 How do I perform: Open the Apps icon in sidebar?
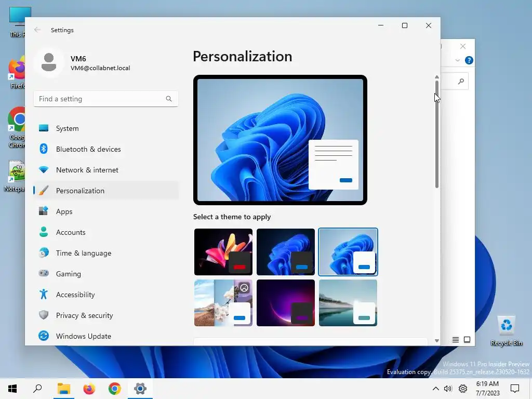(44, 211)
